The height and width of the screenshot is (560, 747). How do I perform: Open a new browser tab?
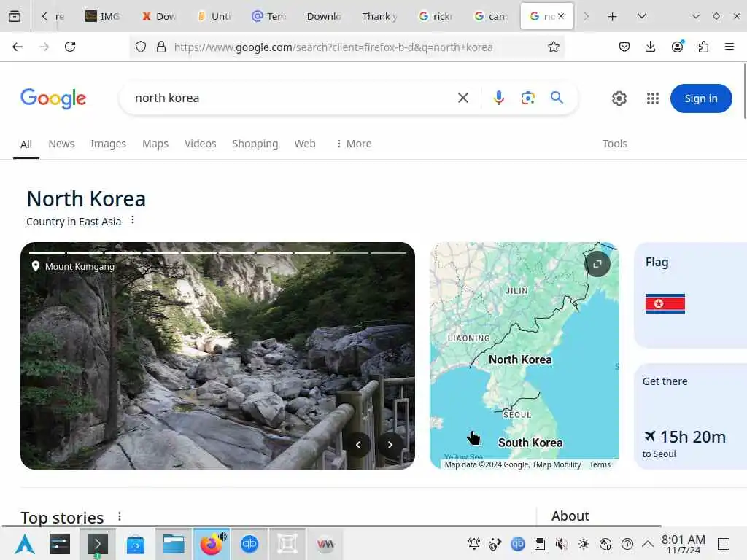612,16
